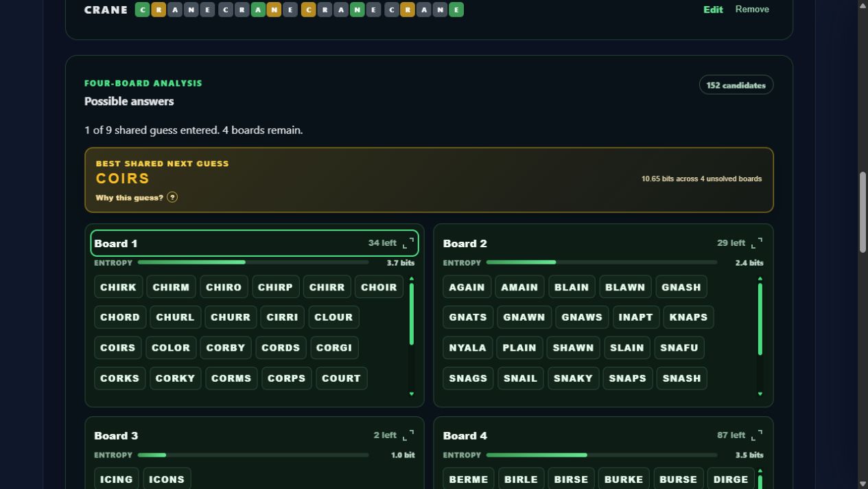
Task: Select the Board 2 header
Action: pos(603,243)
